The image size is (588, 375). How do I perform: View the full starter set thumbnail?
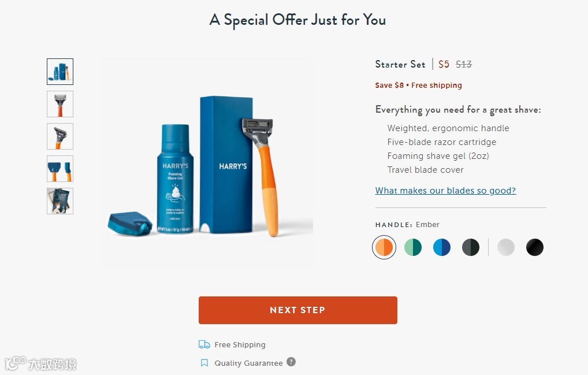tap(60, 72)
